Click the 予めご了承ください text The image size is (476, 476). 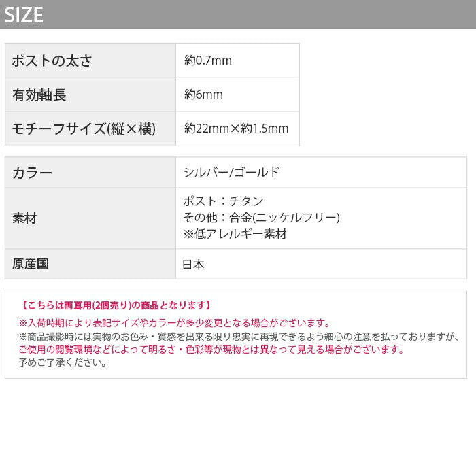pos(63,362)
